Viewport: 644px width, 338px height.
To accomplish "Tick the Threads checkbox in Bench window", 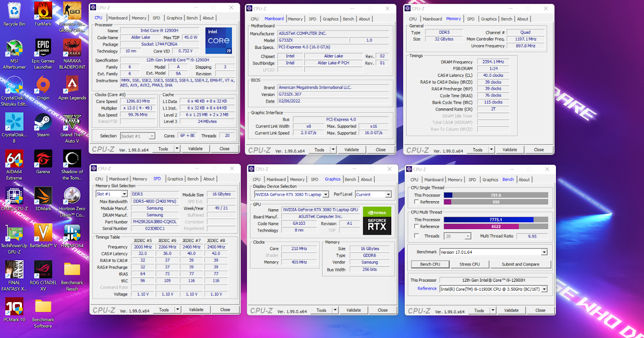I will (x=416, y=236).
